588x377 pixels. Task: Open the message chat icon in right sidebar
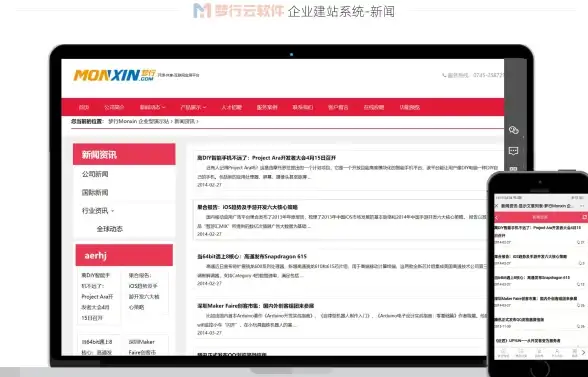[513, 151]
